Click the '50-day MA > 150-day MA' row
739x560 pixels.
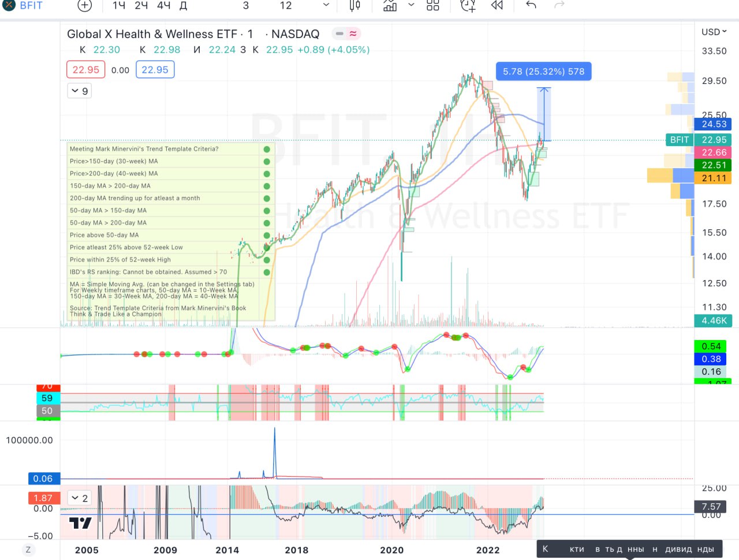tap(171, 211)
